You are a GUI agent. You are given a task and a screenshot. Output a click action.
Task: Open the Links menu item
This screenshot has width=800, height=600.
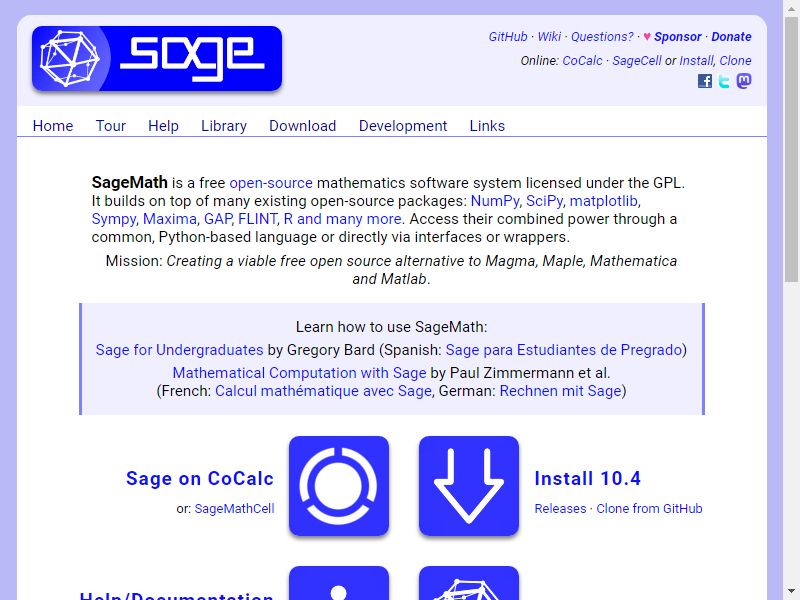pos(487,126)
